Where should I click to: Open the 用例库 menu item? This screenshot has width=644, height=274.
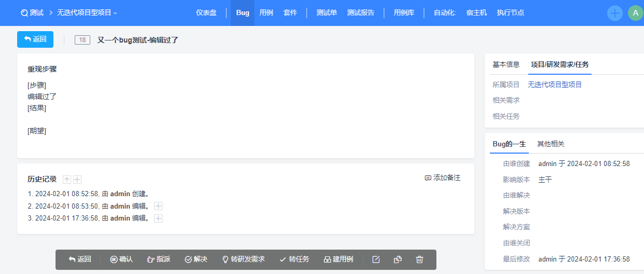pyautogui.click(x=404, y=12)
